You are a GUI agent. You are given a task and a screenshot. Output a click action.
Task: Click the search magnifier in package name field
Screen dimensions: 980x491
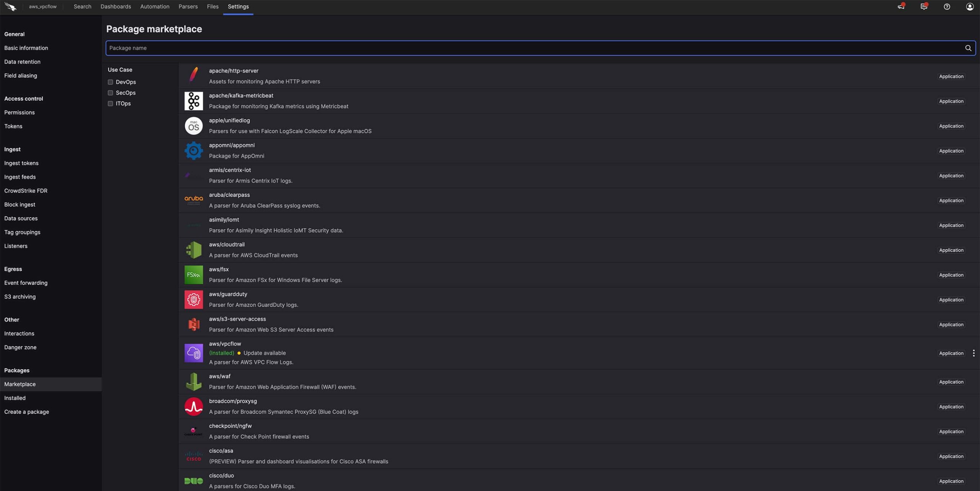(968, 48)
